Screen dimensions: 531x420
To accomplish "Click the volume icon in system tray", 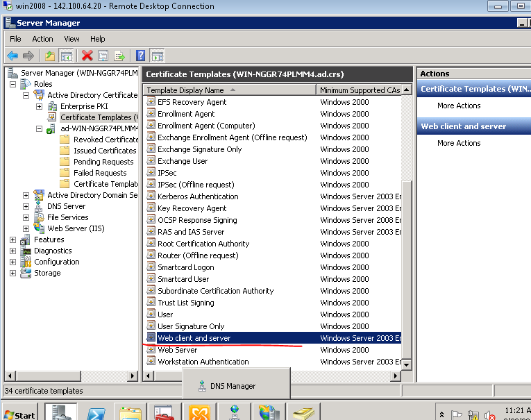I will pos(489,415).
